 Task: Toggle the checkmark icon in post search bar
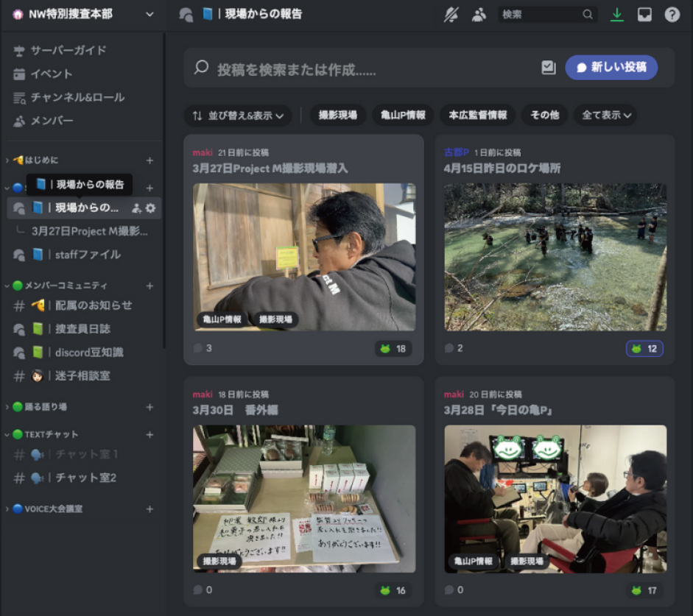(x=548, y=68)
